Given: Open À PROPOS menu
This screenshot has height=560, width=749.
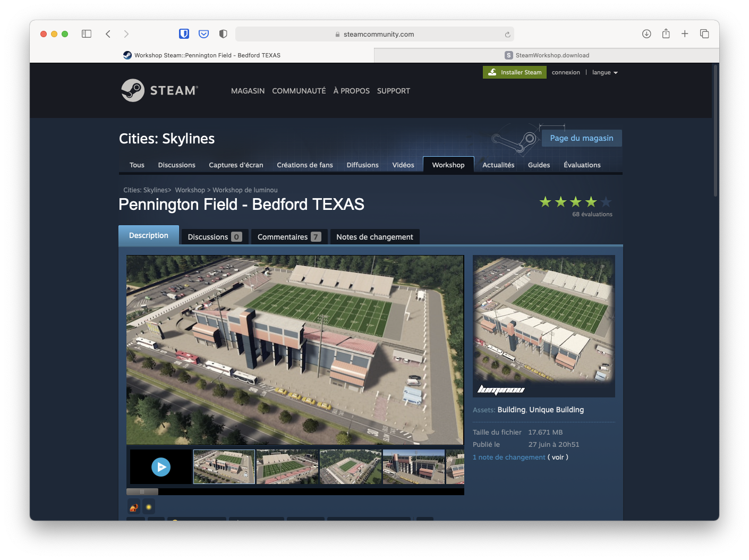Looking at the screenshot, I should (352, 91).
